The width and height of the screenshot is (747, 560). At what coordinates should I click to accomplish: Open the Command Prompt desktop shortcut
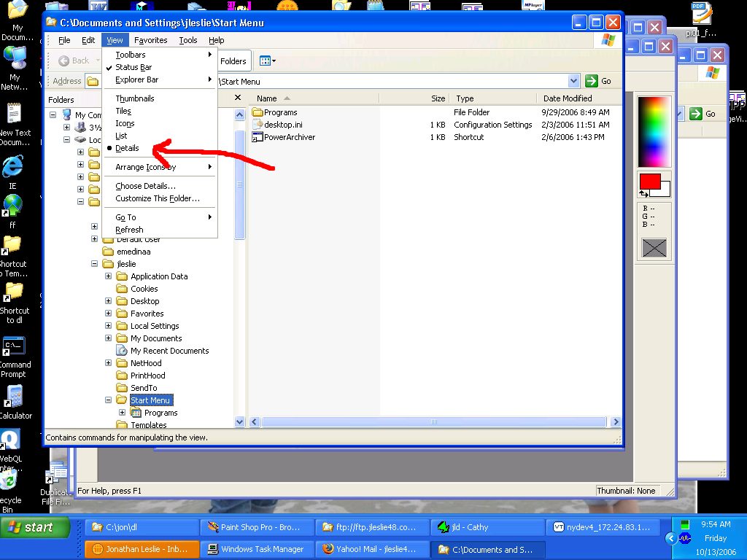[x=13, y=346]
